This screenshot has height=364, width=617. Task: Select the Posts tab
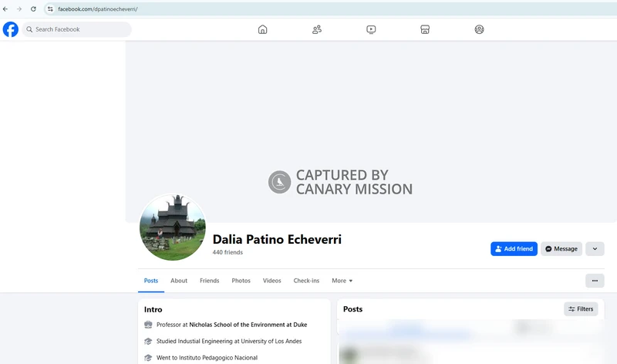151,281
